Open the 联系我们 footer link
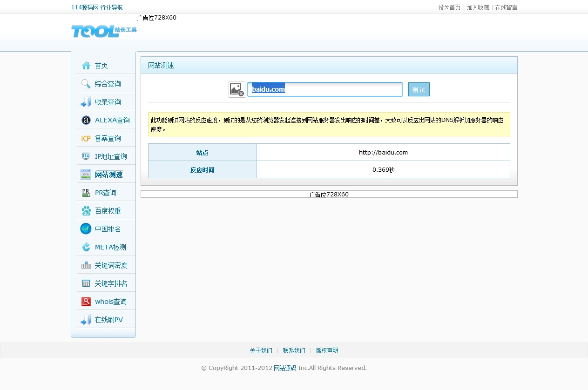The height and width of the screenshot is (390, 588). coord(294,350)
